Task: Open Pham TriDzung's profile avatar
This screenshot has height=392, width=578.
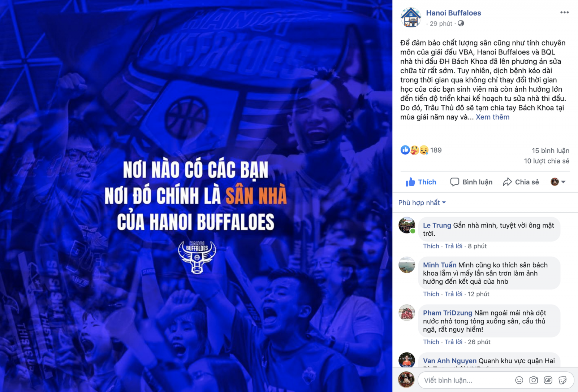Action: click(407, 313)
